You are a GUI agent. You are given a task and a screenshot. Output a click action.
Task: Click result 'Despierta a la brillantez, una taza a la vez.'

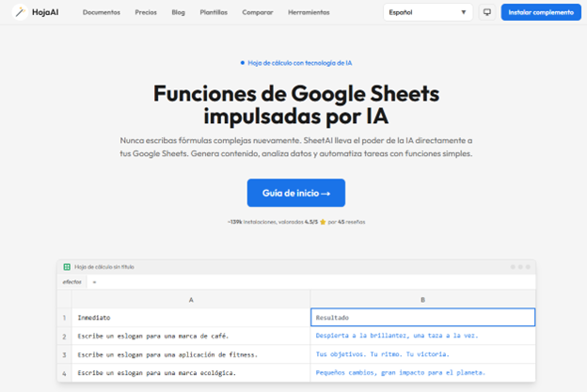(422, 336)
